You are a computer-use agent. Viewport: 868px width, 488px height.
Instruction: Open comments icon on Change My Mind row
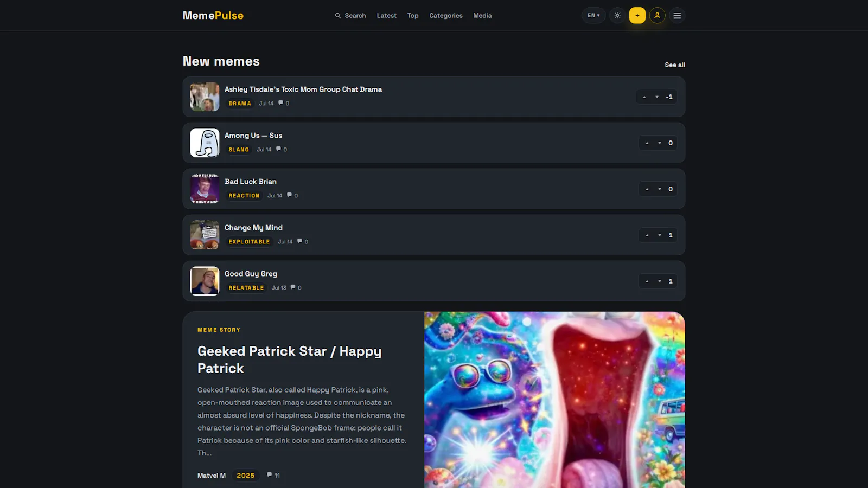pyautogui.click(x=300, y=241)
